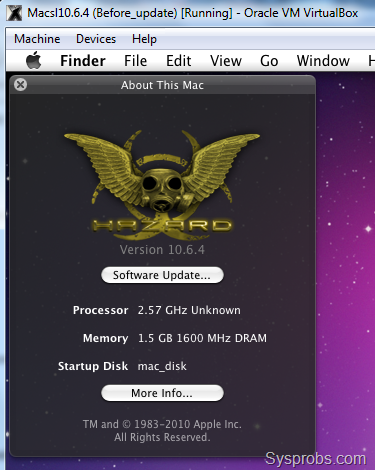Click the Version 10.6.4 text

(162, 250)
